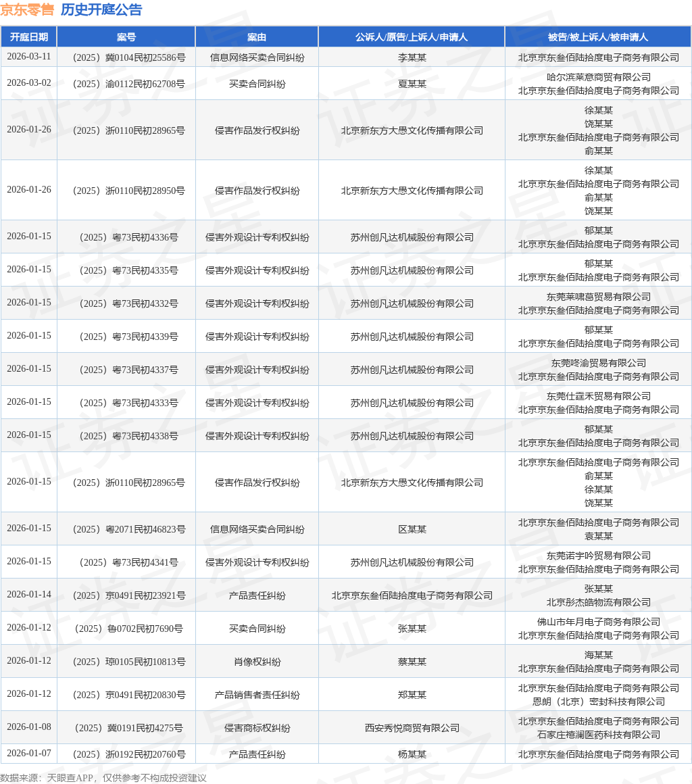
Task: Click 买卖合同纠纷 in the 渝0112民初62708号 row
Action: (x=257, y=84)
